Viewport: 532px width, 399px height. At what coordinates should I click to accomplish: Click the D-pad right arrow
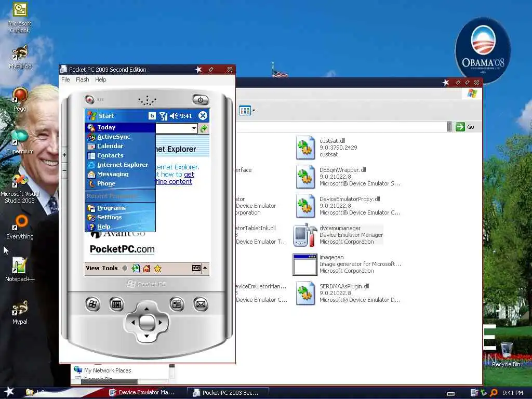pyautogui.click(x=160, y=322)
